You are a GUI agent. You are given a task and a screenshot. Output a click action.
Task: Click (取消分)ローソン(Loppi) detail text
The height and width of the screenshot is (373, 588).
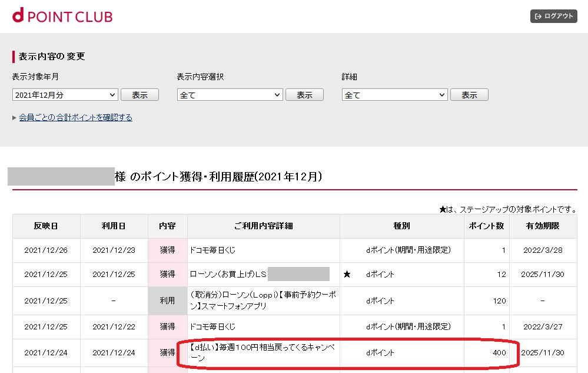[263, 301]
